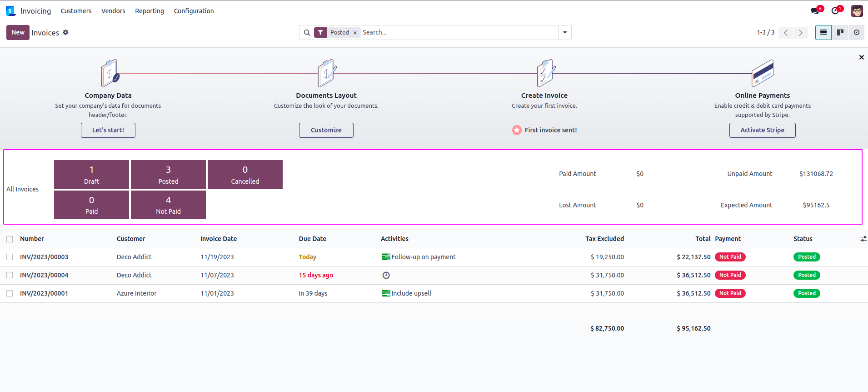Open the Reporting menu
The image size is (868, 392).
point(149,11)
